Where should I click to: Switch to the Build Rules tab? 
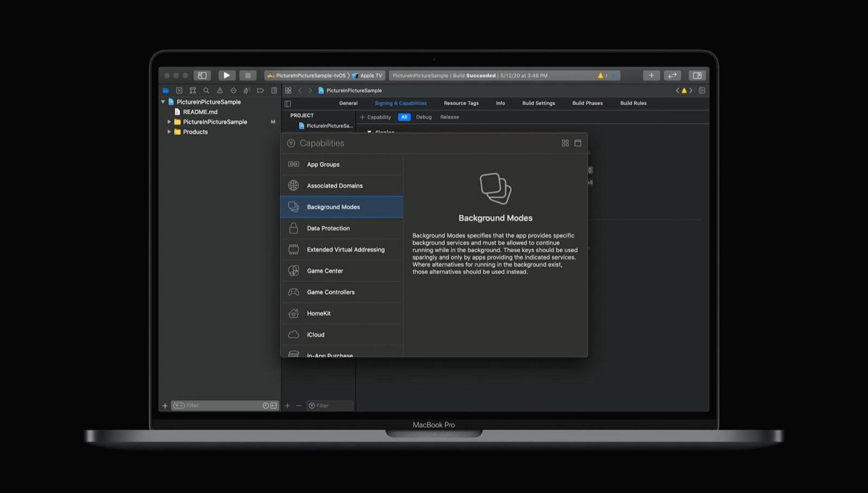[633, 103]
